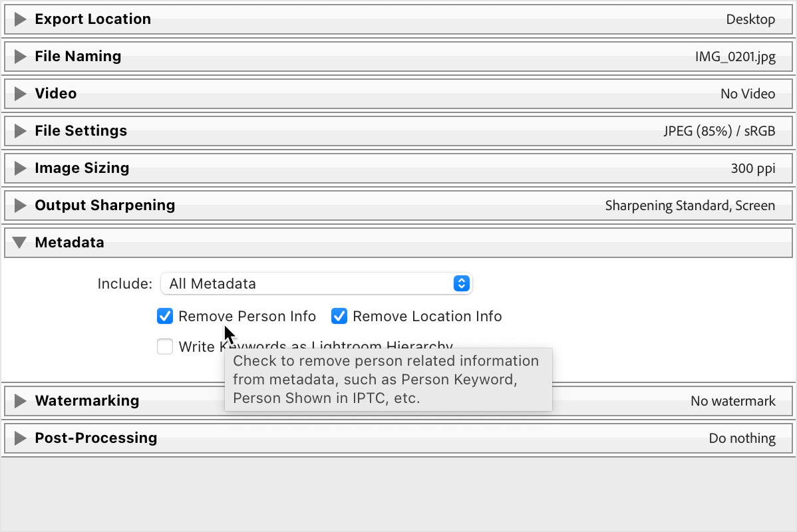797x532 pixels.
Task: Click the No watermark status label
Action: click(734, 401)
